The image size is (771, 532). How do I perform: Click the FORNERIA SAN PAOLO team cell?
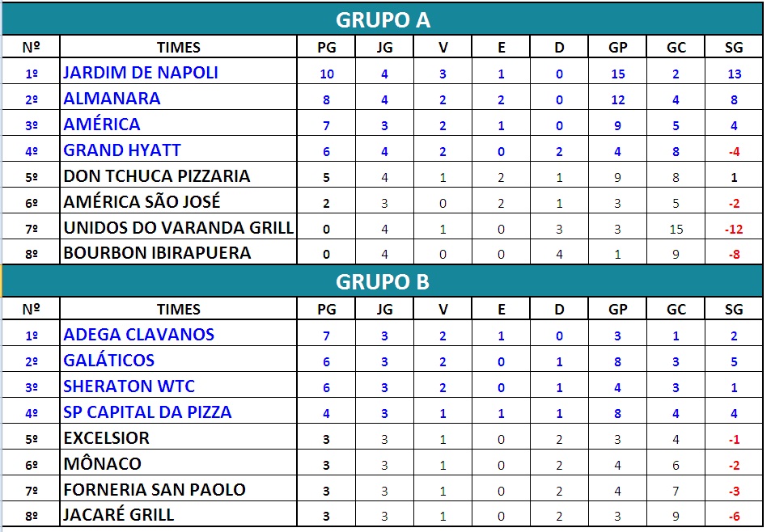[179, 489]
